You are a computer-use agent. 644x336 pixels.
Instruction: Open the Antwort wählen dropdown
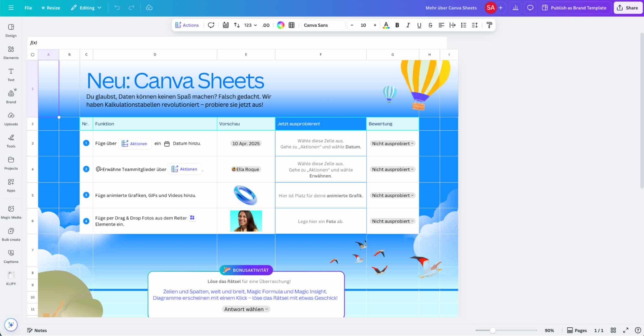(x=246, y=309)
